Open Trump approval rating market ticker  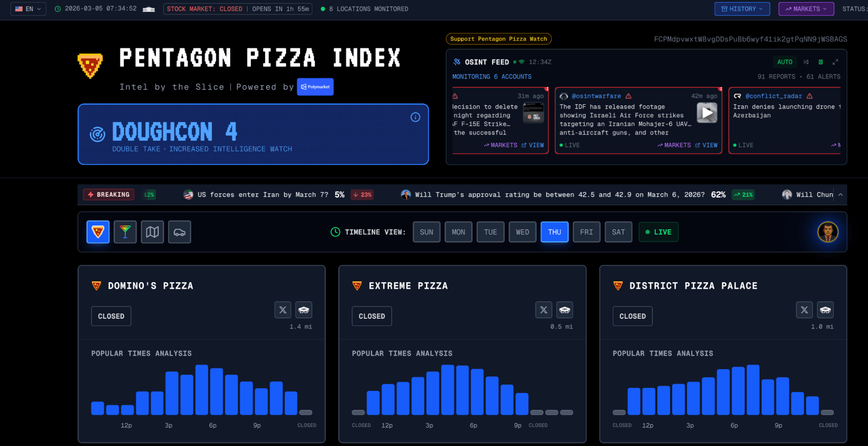pyautogui.click(x=577, y=195)
